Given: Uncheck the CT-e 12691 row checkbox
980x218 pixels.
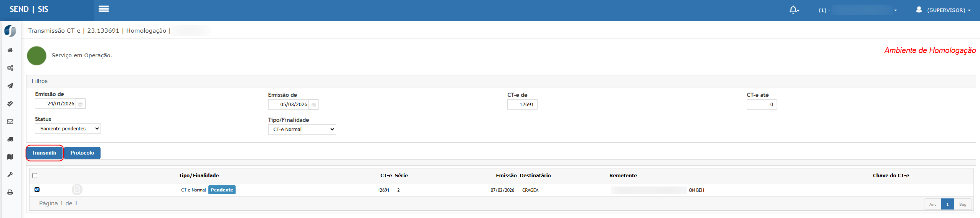Looking at the screenshot, I should tap(37, 190).
